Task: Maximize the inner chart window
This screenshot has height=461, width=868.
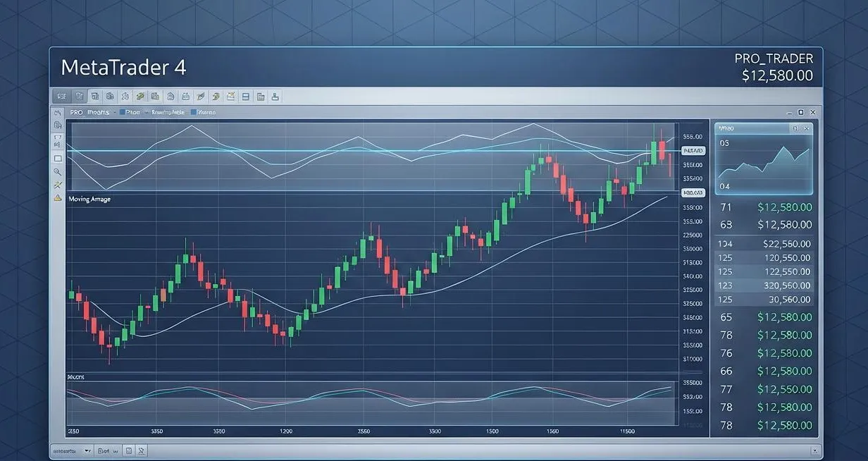Action: 800,112
